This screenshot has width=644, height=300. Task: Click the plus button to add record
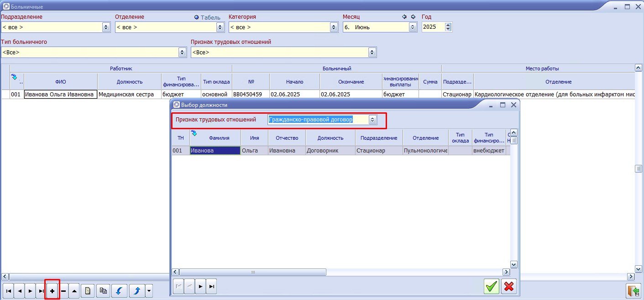(x=52, y=291)
